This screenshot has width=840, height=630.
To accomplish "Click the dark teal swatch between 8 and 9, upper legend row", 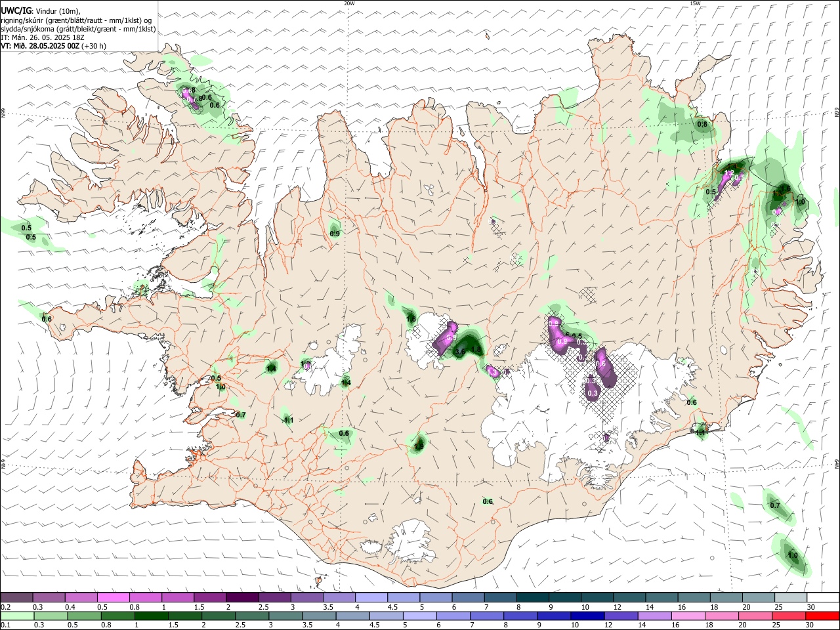I will [532, 597].
